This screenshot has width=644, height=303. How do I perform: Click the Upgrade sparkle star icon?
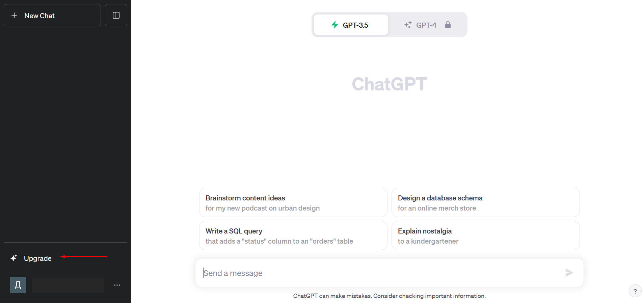pos(14,258)
